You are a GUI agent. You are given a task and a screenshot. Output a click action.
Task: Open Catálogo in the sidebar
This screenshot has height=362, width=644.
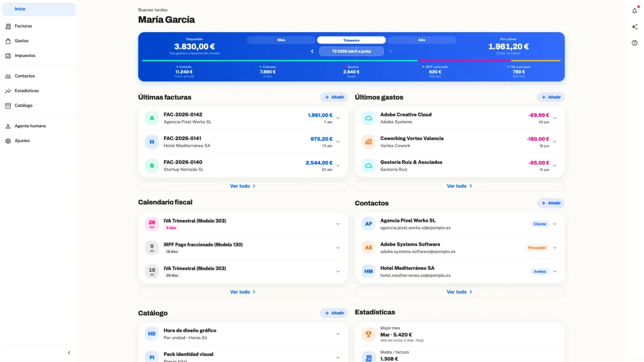point(39,106)
